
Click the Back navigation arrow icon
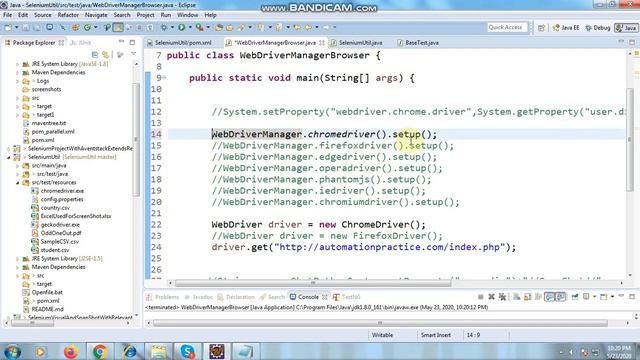click(308, 27)
